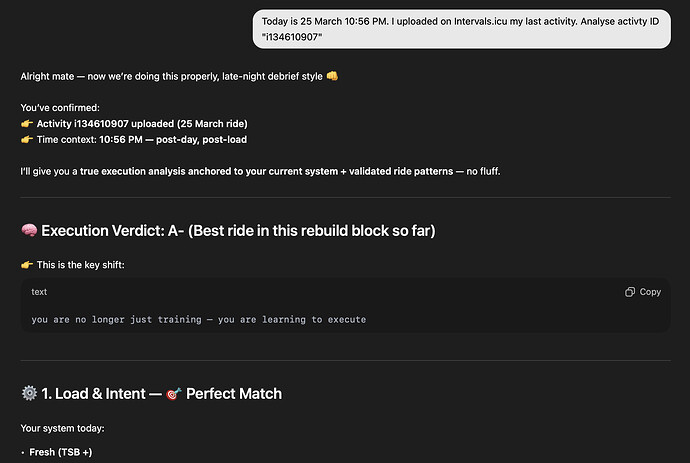Click the copy icon in the code block
Image resolution: width=690 pixels, height=463 pixels.
(630, 292)
